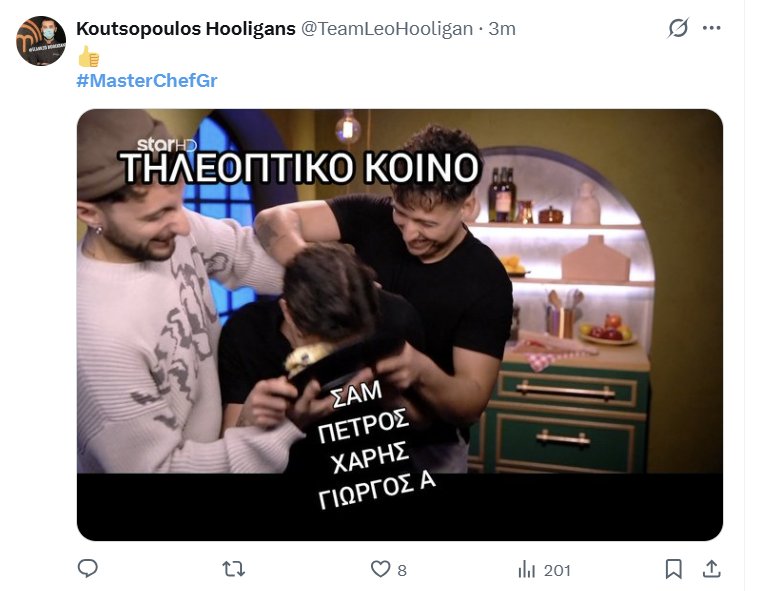Click the Koutsopoulos Hooligans display name
Viewport: 763px width, 591px height.
186,29
